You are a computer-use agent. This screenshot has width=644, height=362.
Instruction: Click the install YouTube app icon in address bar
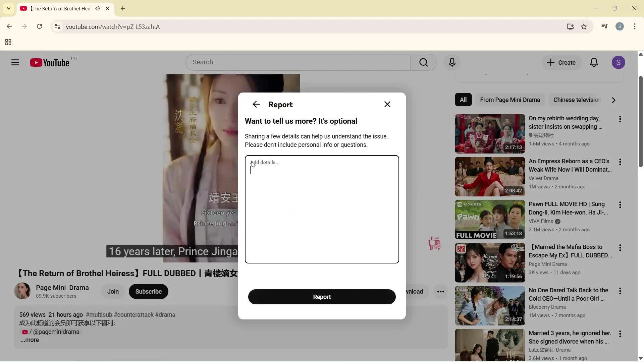570,26
